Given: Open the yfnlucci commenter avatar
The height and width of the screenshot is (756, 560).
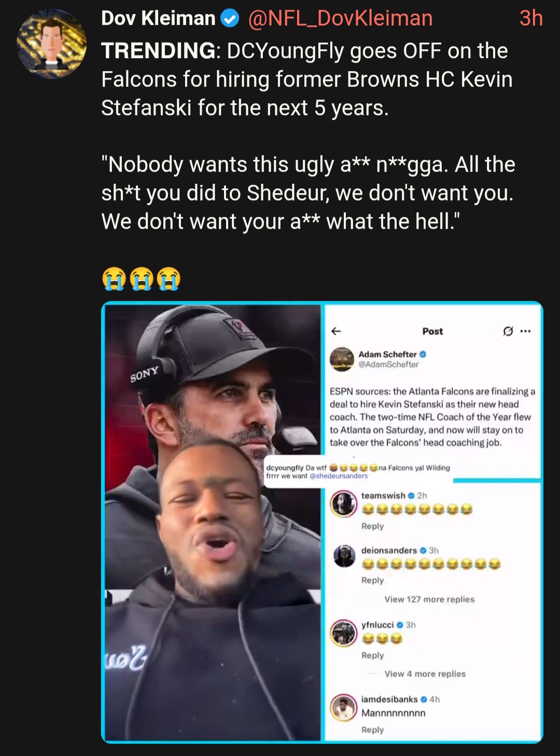Looking at the screenshot, I should coord(344,633).
